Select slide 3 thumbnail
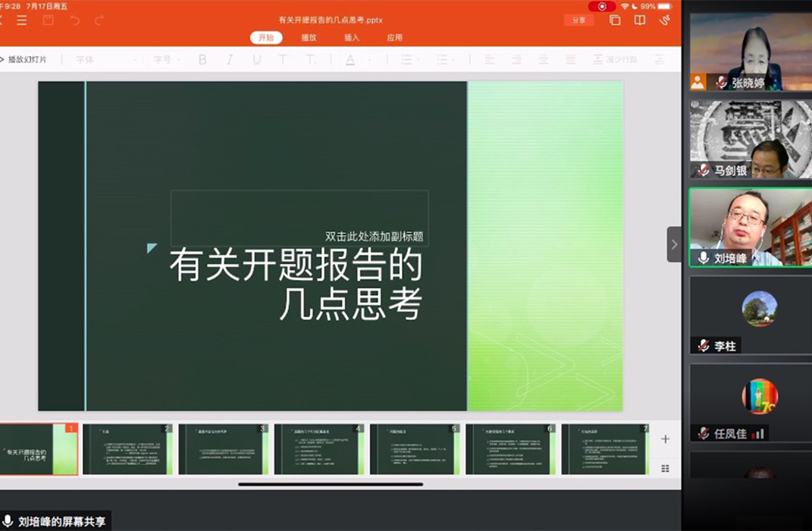The height and width of the screenshot is (531, 812). pos(224,449)
